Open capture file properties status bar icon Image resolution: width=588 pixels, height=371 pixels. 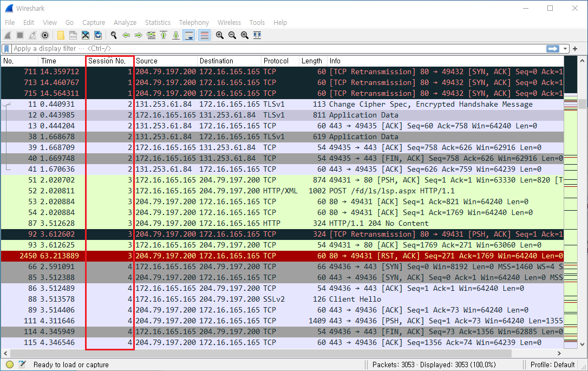coord(22,365)
